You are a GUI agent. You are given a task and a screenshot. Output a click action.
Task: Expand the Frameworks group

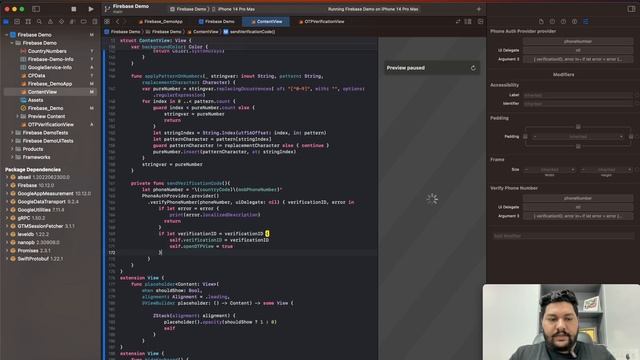pos(12,157)
